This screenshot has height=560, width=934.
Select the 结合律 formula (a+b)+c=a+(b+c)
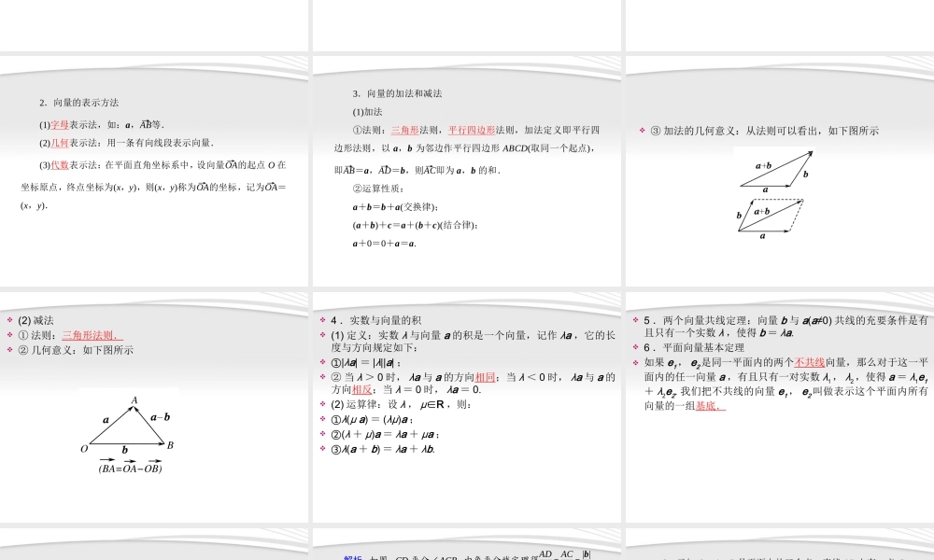(416, 225)
